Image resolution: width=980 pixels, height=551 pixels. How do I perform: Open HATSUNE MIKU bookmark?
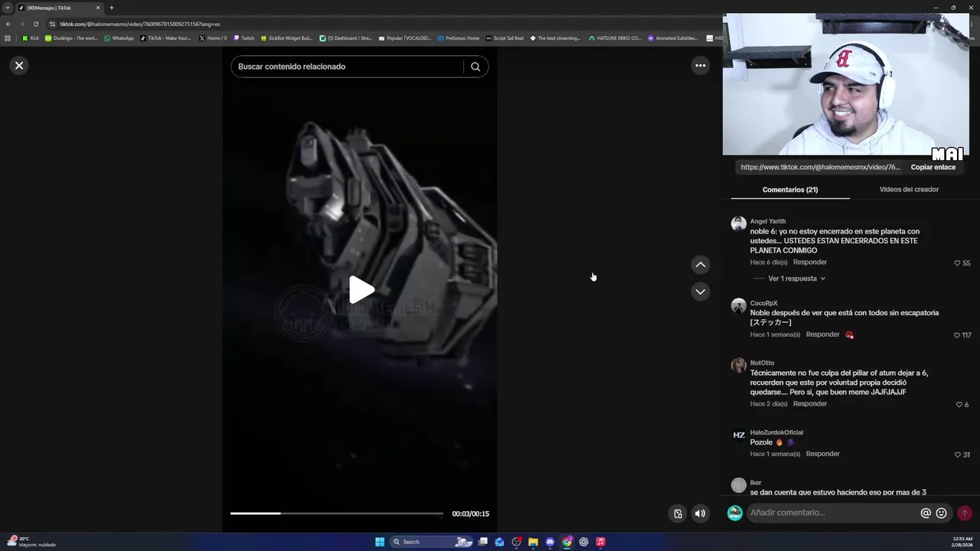(615, 38)
